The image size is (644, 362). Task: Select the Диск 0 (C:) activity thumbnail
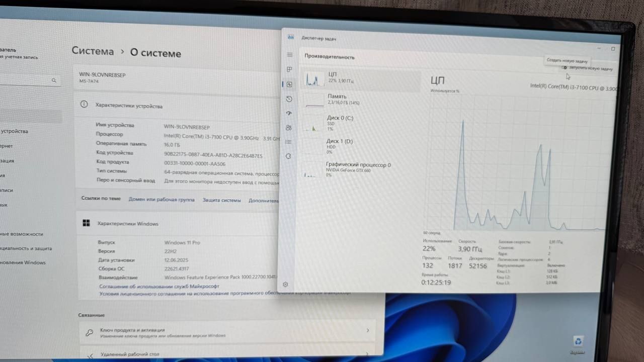point(313,123)
